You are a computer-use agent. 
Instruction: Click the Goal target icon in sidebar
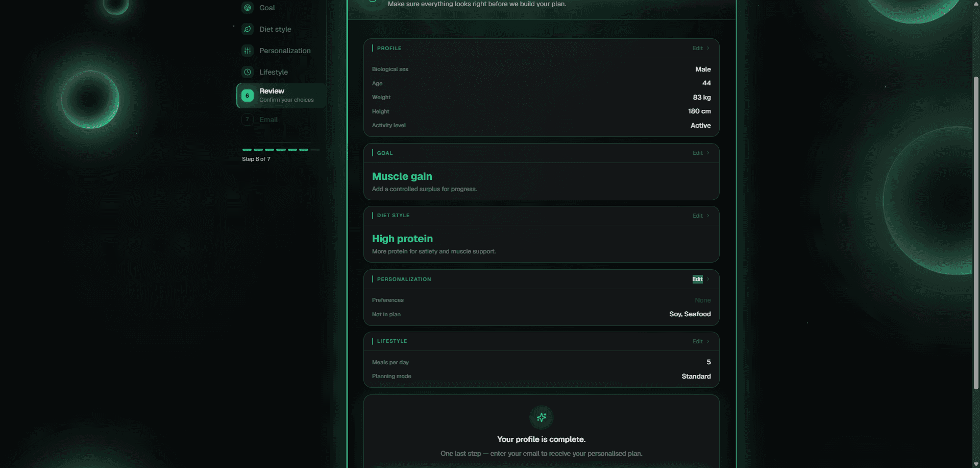pos(248,8)
